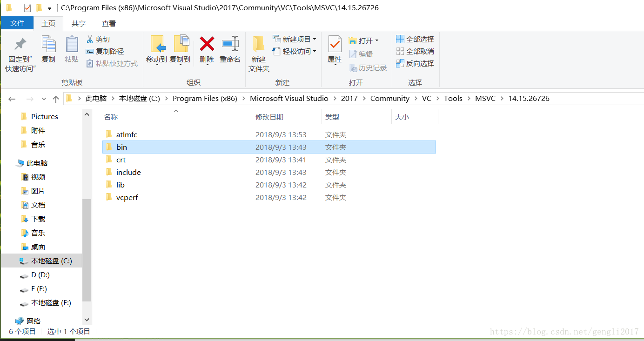Image resolution: width=644 pixels, height=341 pixels.
Task: Click the Rename (重命名) icon
Action: [230, 44]
